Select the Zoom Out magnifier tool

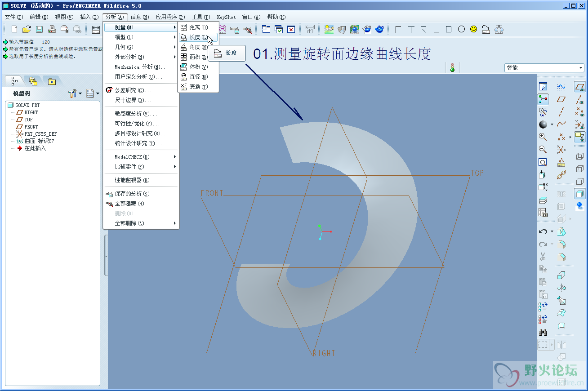543,150
